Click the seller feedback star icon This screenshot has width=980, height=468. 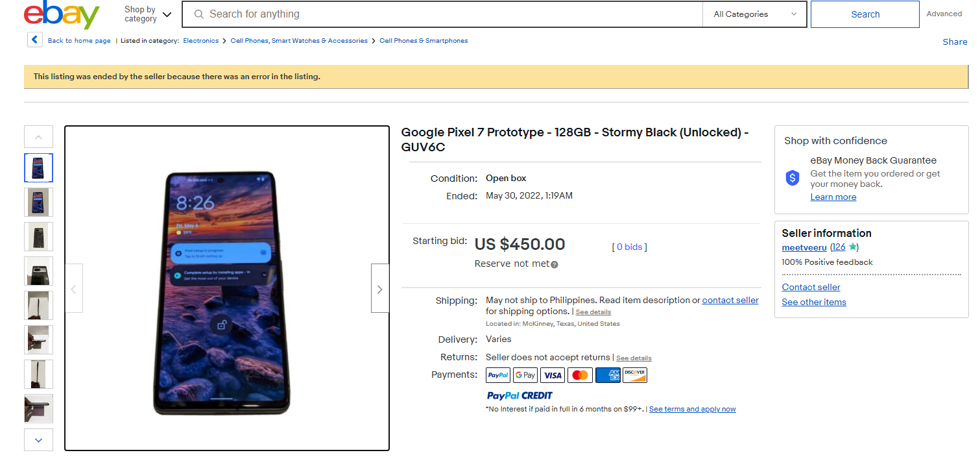pos(853,247)
